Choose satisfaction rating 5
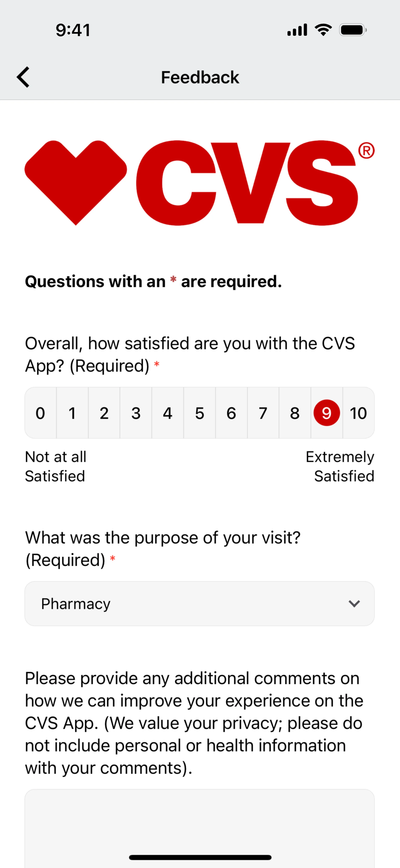This screenshot has height=868, width=400. click(200, 413)
